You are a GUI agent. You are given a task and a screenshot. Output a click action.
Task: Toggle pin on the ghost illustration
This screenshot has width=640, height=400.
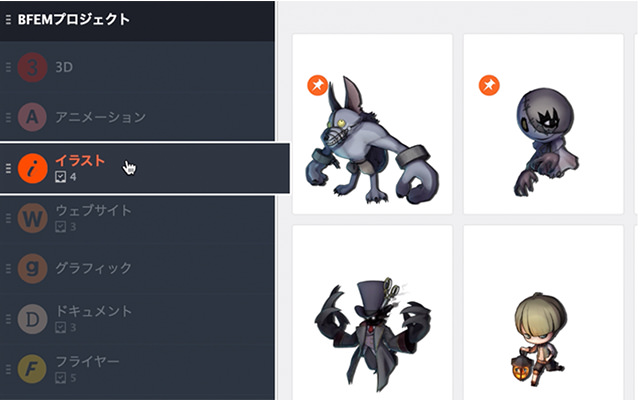pyautogui.click(x=489, y=85)
